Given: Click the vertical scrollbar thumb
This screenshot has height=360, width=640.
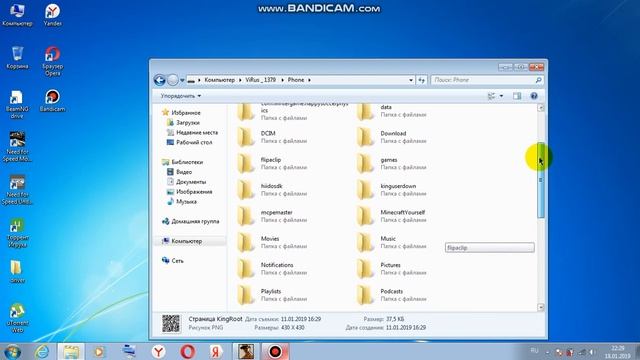Looking at the screenshot, I should tap(541, 180).
